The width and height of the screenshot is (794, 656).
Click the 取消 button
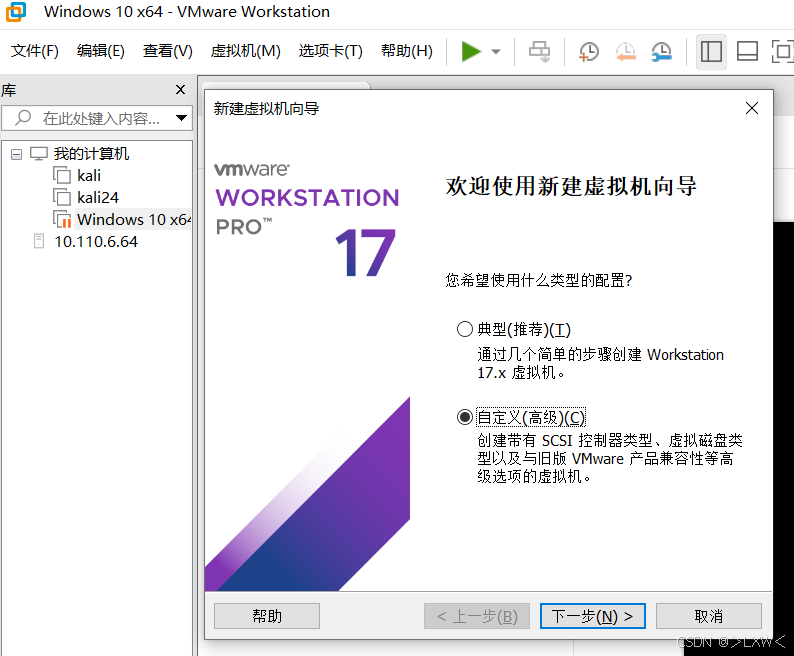[x=708, y=616]
